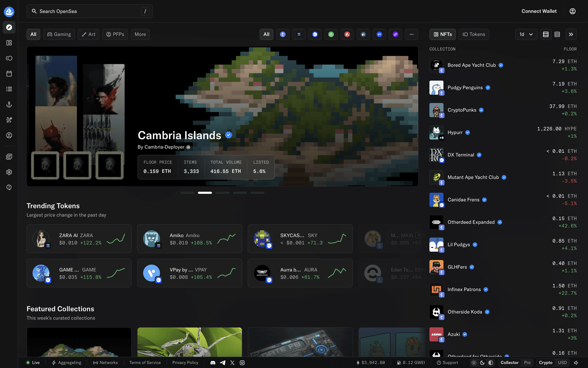Open Bored Ape Yacht Club collection row
The height and width of the screenshot is (368, 588).
coord(503,65)
